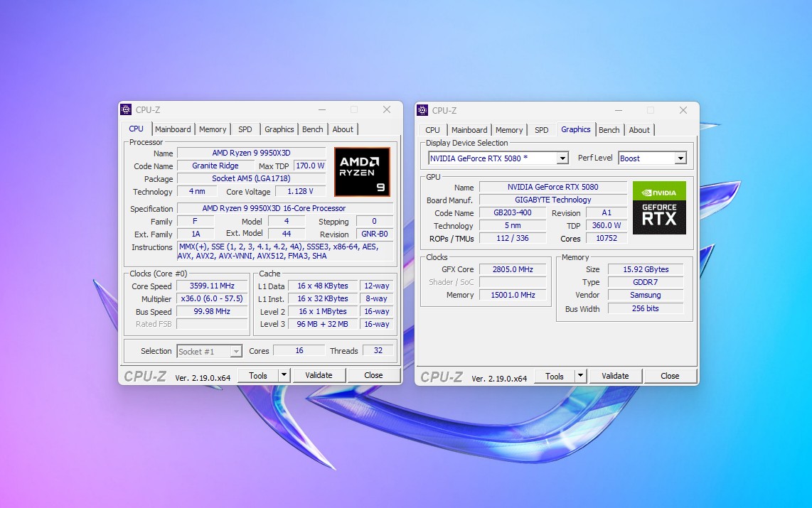Open Graphics tab in the left CPU-Z window
Screen dimensions: 812x508
[279, 129]
